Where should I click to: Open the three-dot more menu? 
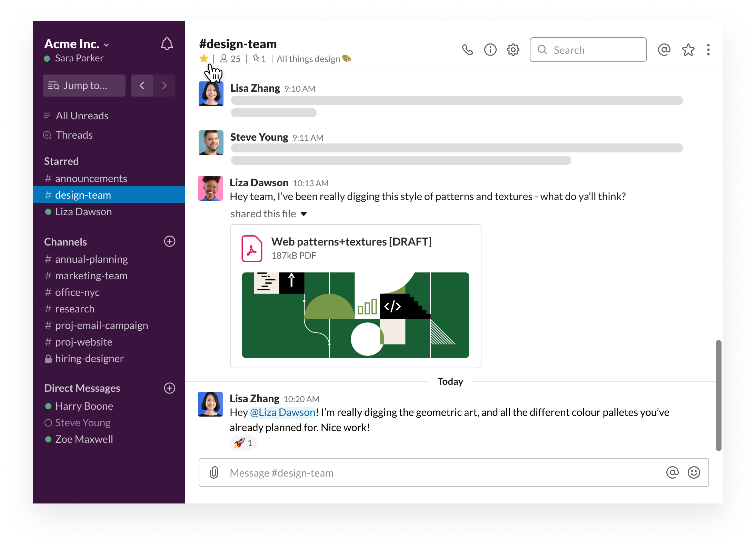(708, 50)
